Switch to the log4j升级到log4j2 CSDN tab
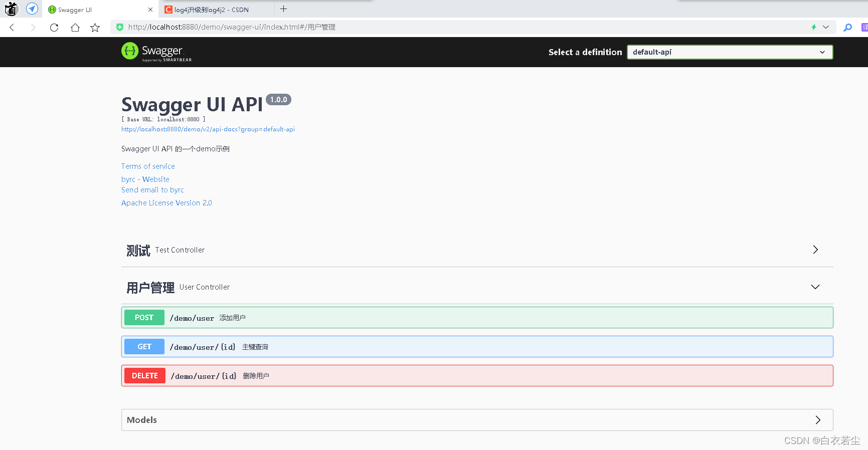 click(x=217, y=10)
